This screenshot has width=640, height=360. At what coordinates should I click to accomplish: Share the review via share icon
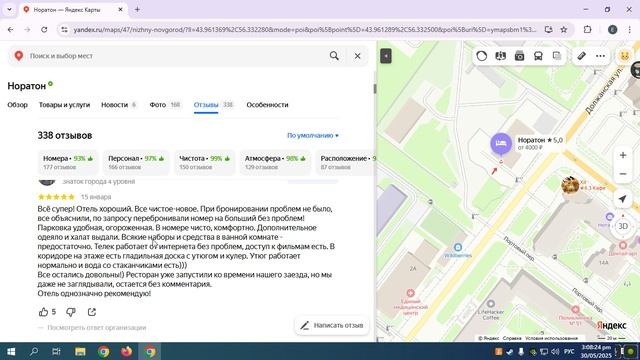pos(92,312)
